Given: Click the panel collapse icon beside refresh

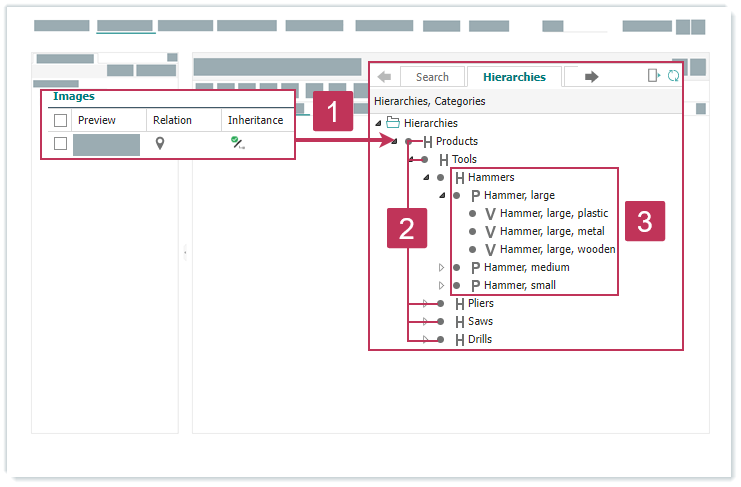Looking at the screenshot, I should pyautogui.click(x=653, y=76).
